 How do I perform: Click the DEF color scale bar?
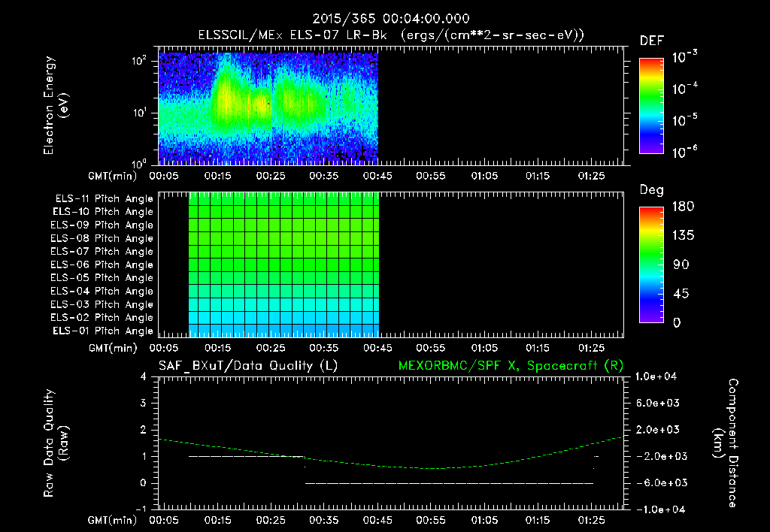click(x=651, y=106)
